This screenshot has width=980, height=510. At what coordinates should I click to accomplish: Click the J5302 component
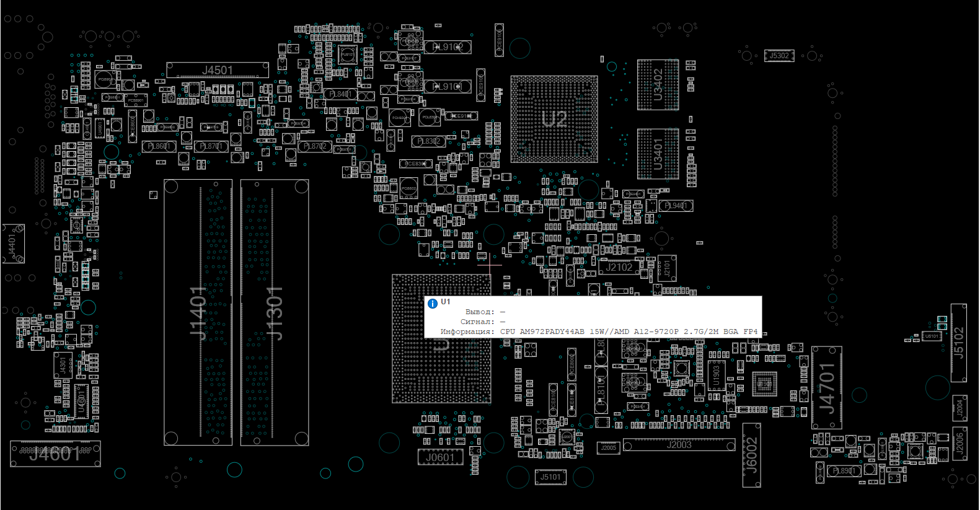coord(779,56)
